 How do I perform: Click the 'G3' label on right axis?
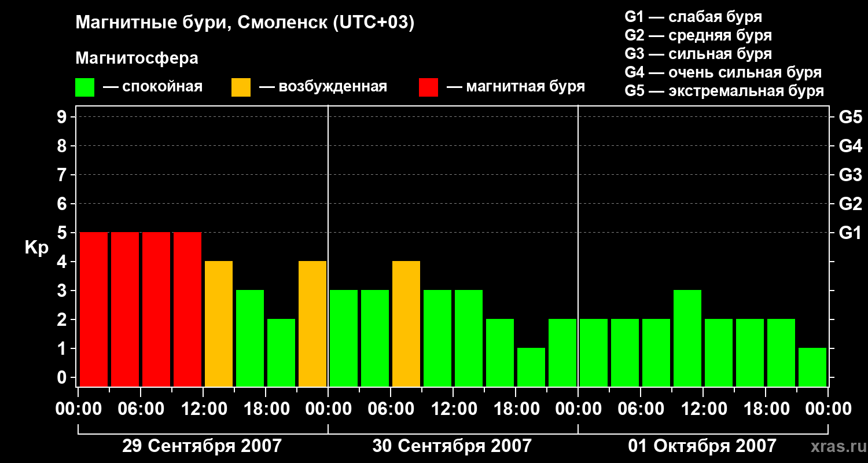[x=850, y=175]
